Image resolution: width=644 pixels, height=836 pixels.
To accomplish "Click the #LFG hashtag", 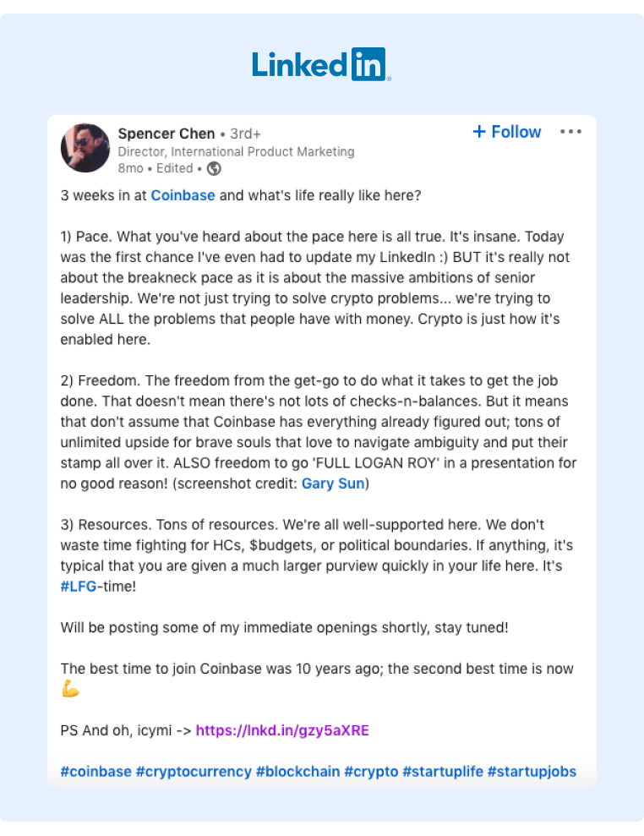I will [78, 586].
